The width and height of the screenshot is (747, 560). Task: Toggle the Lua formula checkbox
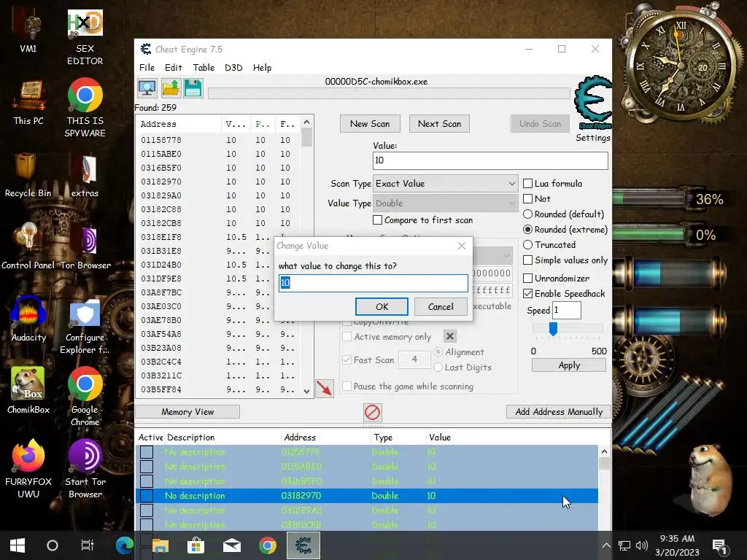coord(528,183)
